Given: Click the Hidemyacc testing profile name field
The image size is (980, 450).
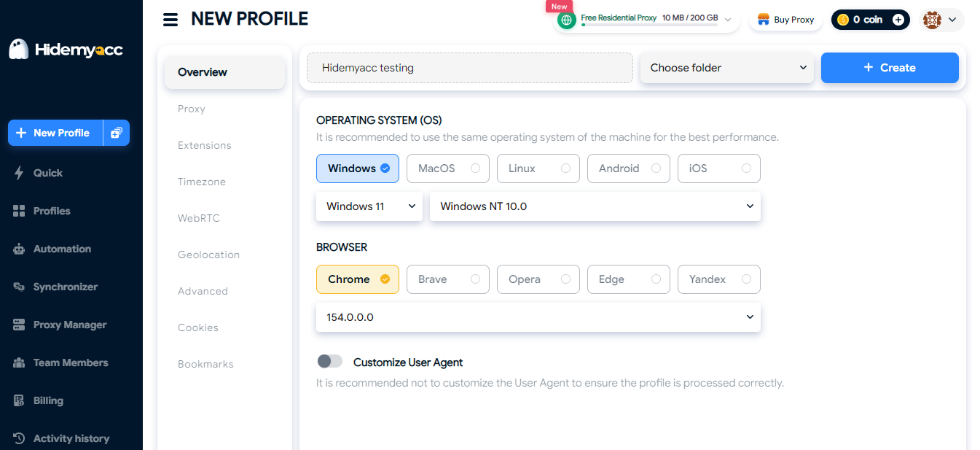Looking at the screenshot, I should [470, 68].
